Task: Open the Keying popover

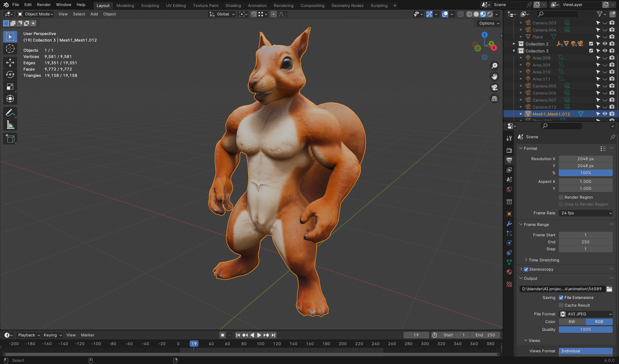Action: (x=52, y=335)
